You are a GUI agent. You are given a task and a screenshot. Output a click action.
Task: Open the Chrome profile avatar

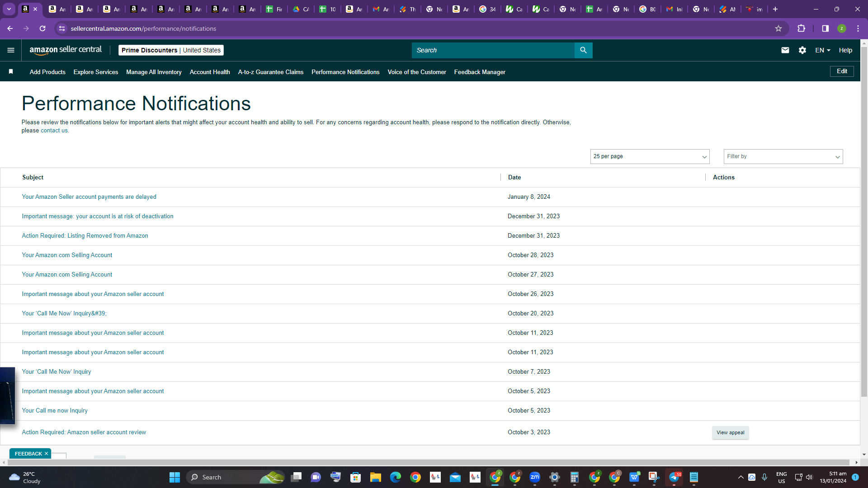[842, 28]
